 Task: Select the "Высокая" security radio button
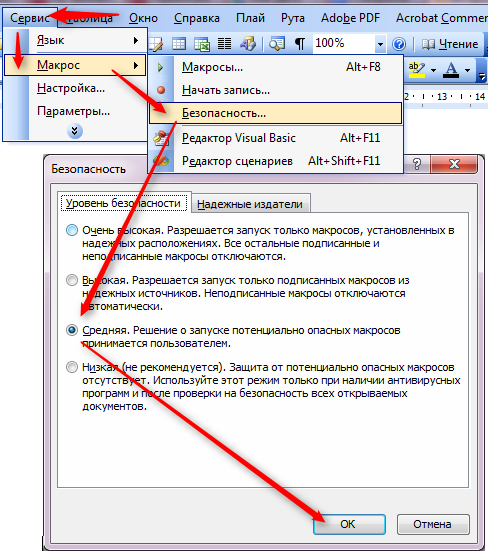tap(72, 280)
